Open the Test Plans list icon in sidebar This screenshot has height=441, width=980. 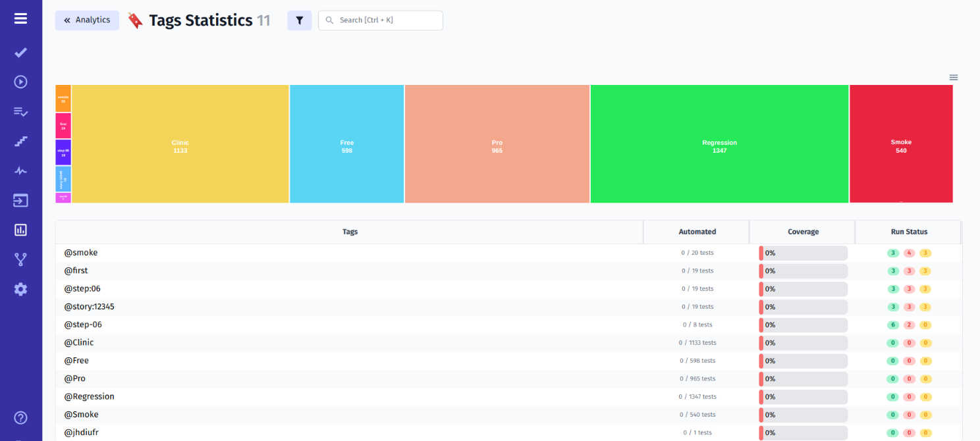click(x=20, y=112)
